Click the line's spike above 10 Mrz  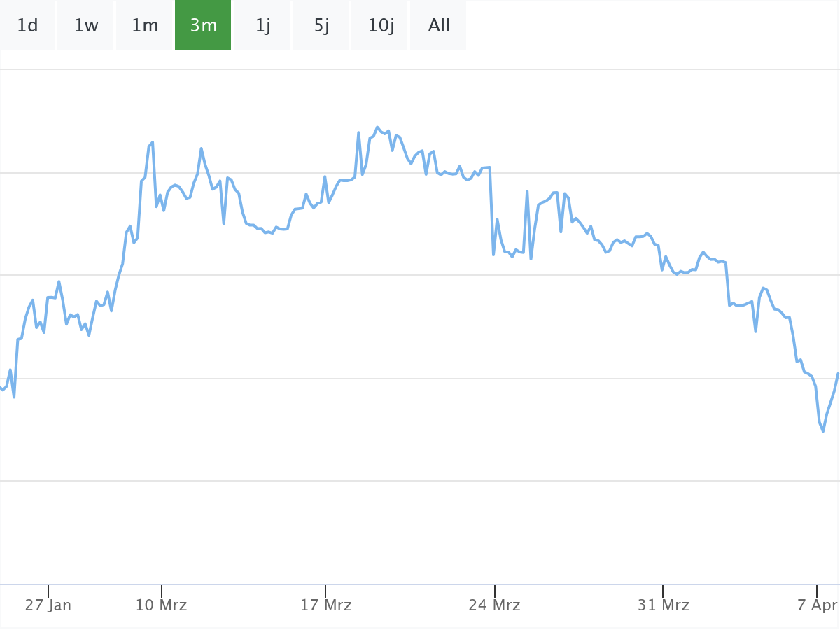pos(153,143)
